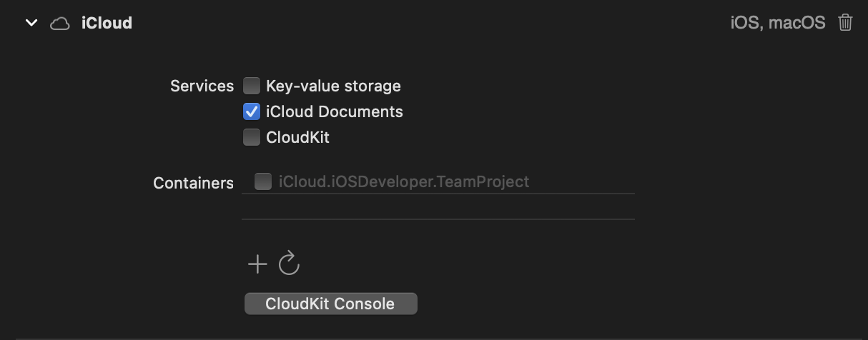This screenshot has height=340, width=868.
Task: Check the iCloud.iOSDeveloper.TeamProject container checkbox
Action: pos(263,181)
